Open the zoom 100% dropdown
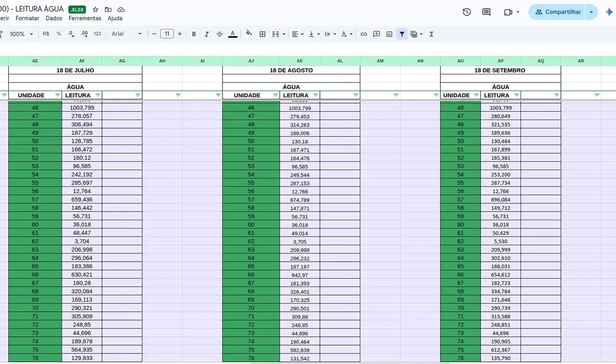 tap(21, 34)
